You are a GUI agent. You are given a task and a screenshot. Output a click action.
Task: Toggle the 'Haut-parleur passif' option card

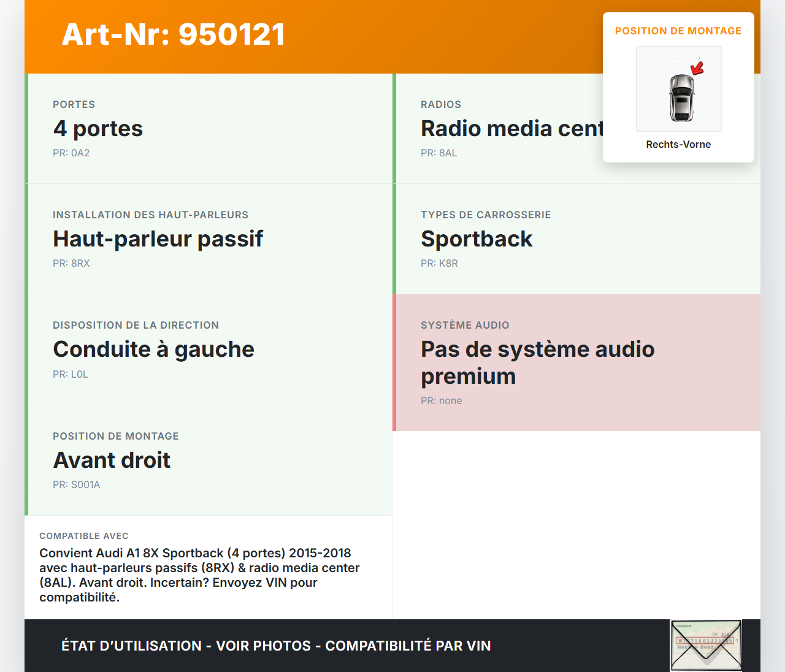coord(209,239)
